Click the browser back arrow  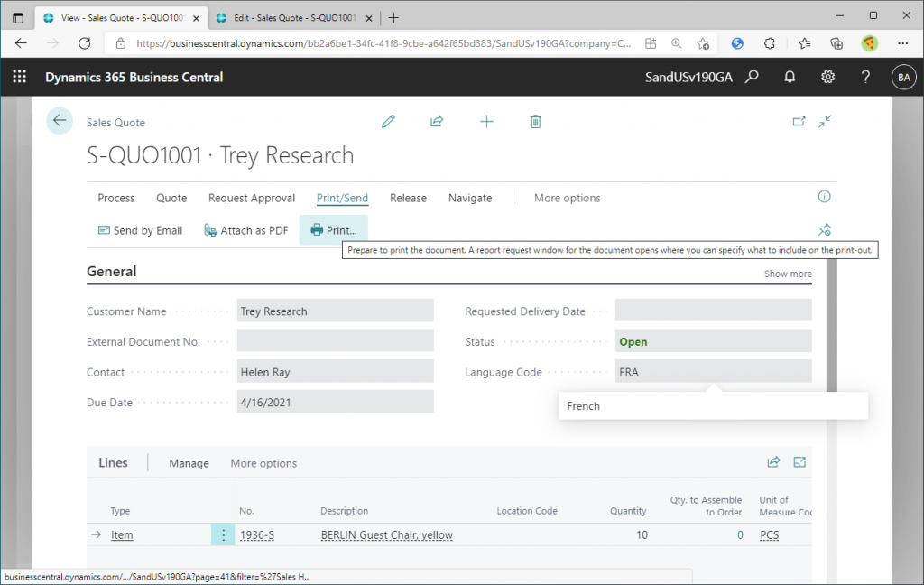click(22, 43)
